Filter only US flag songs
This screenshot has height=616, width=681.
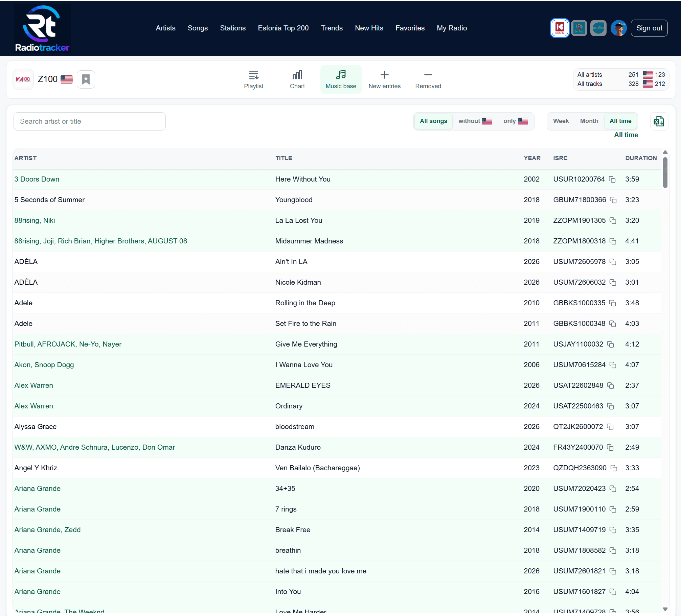[x=516, y=121]
